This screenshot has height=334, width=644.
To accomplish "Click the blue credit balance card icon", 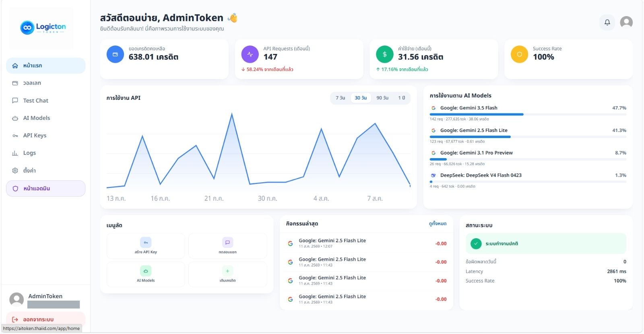I will point(115,54).
